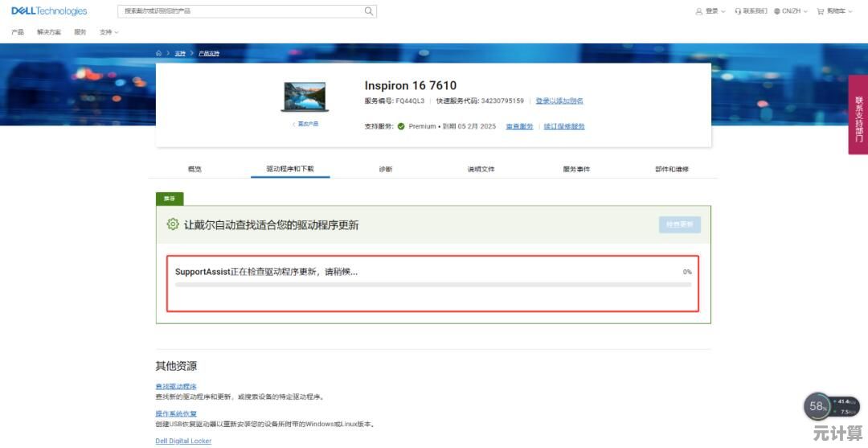Image resolution: width=868 pixels, height=448 pixels.
Task: Click the 检查更新 button
Action: (x=680, y=225)
